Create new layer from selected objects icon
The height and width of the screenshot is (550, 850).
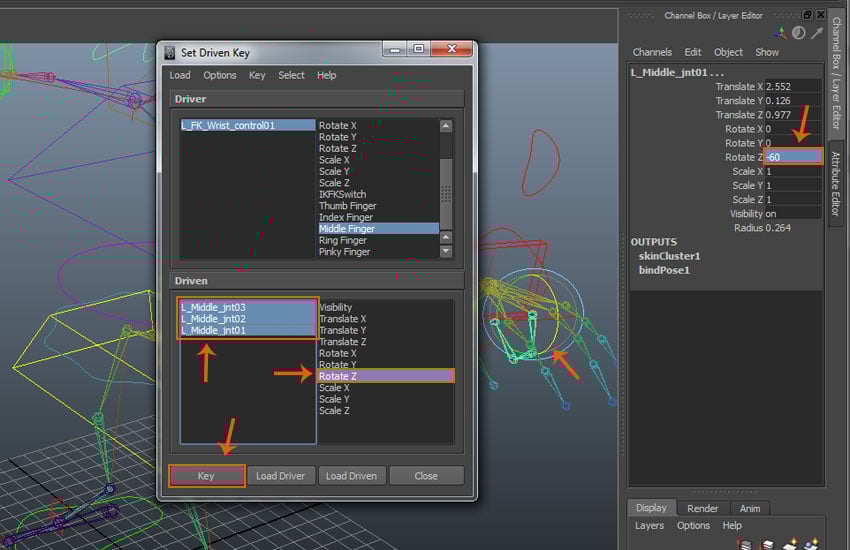pos(812,544)
